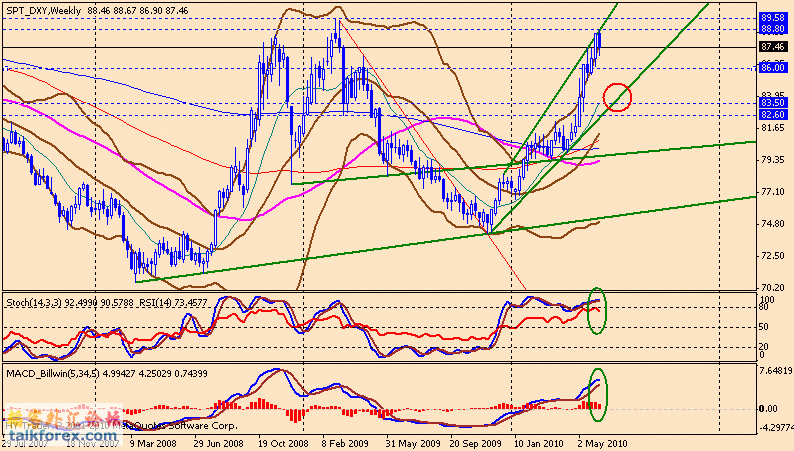
Task: Click the latest blue candlestick at chart top
Action: [599, 40]
